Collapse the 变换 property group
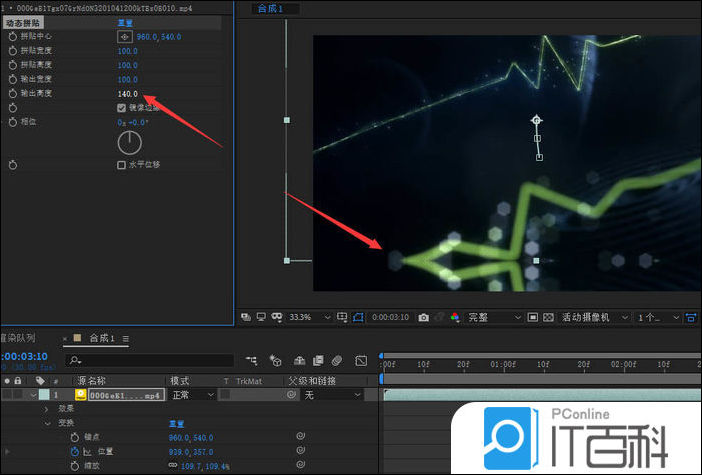Image resolution: width=702 pixels, height=475 pixels. (46, 423)
